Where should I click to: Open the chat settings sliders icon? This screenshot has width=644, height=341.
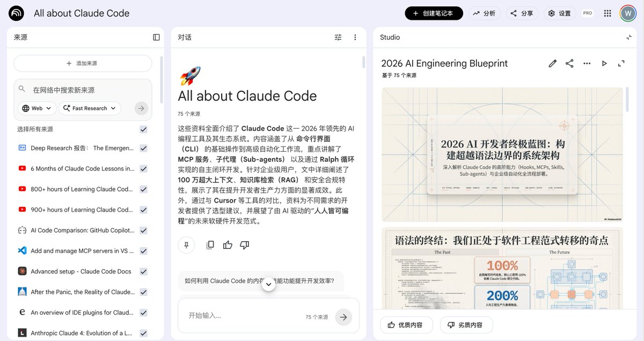coord(338,37)
